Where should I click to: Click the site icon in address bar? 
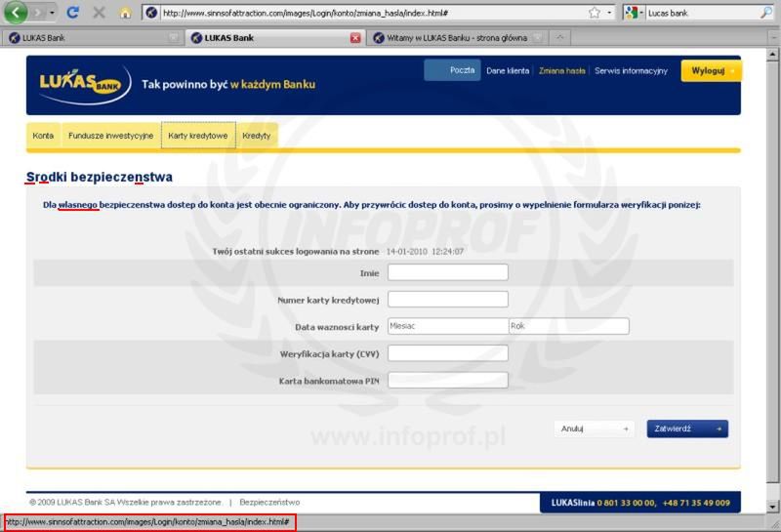[x=152, y=13]
